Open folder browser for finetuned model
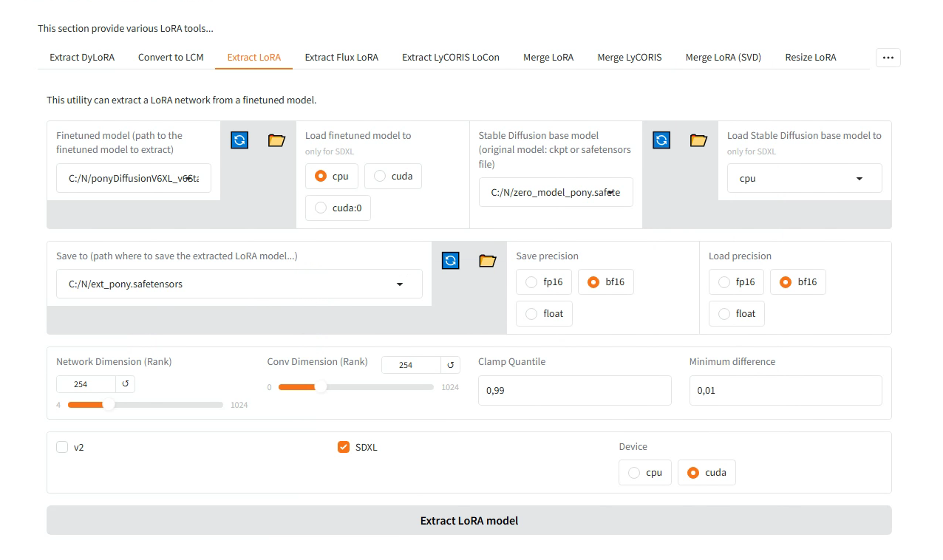The width and height of the screenshot is (943, 560). click(276, 140)
